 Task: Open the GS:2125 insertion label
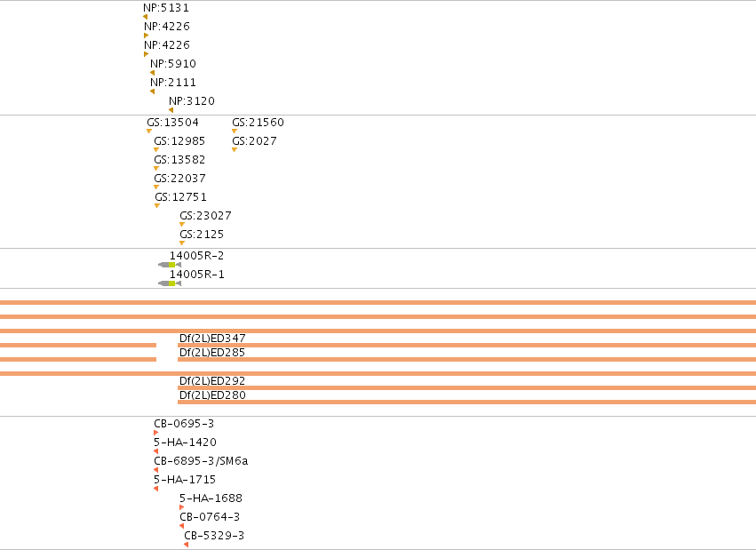point(202,235)
